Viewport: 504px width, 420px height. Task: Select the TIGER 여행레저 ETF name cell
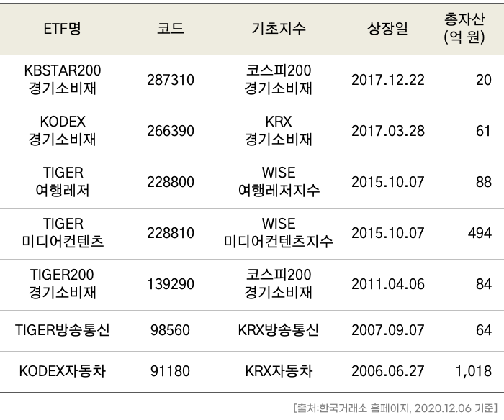coord(63,182)
